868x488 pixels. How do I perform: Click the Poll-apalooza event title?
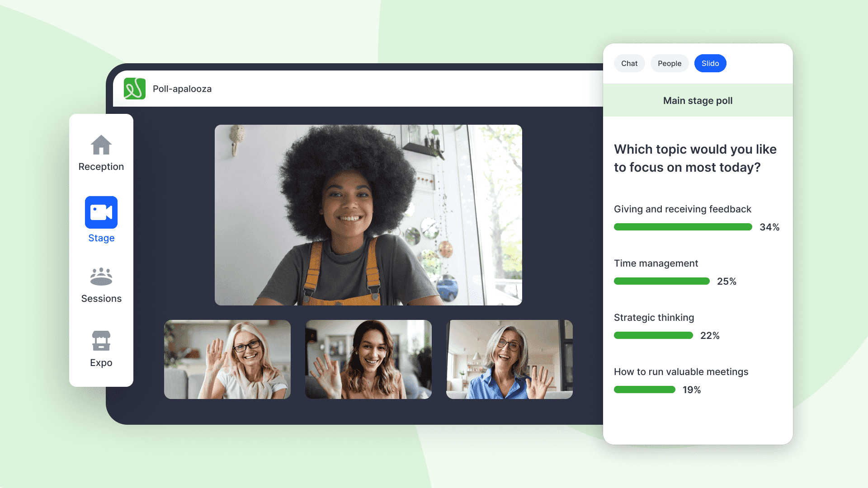point(182,89)
